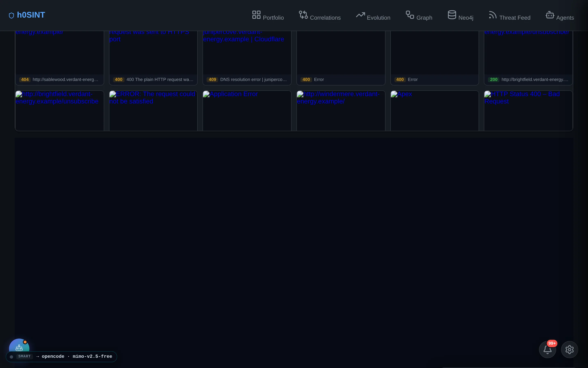Open the Graph nav tab

click(x=419, y=15)
